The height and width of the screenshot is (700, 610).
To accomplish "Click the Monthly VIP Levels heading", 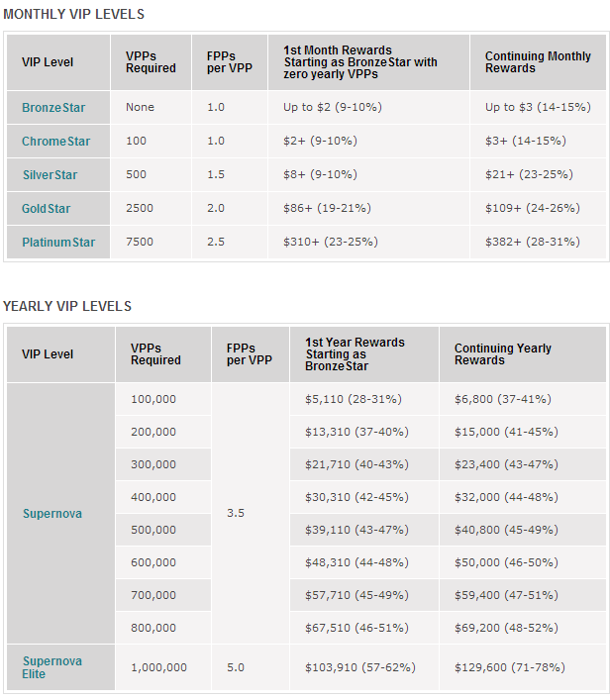I will click(x=73, y=14).
